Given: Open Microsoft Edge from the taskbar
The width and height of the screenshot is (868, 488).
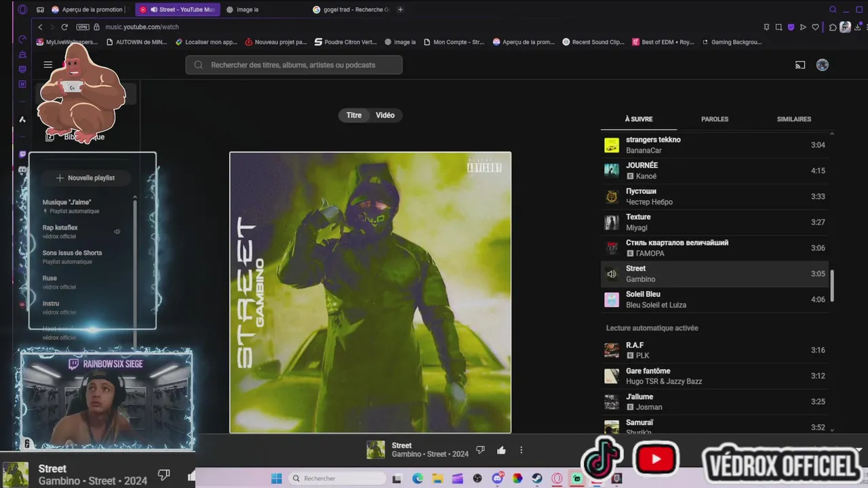Looking at the screenshot, I should pyautogui.click(x=418, y=479).
